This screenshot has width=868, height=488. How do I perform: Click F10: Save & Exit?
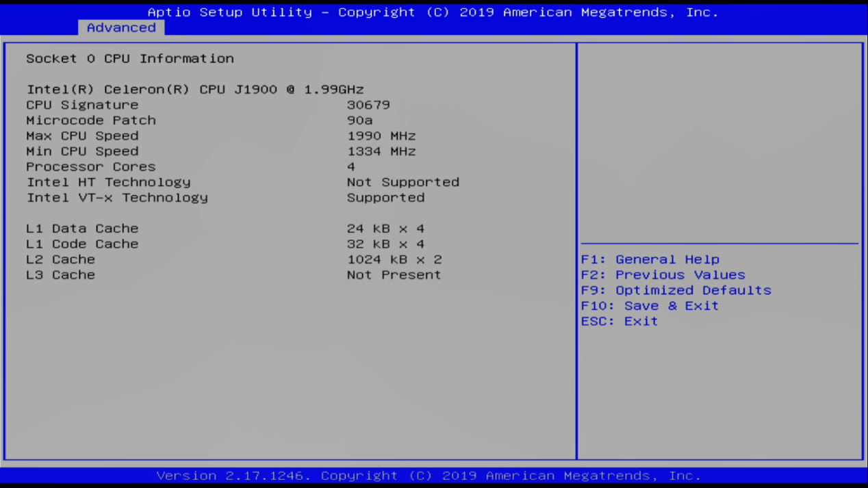tap(650, 306)
